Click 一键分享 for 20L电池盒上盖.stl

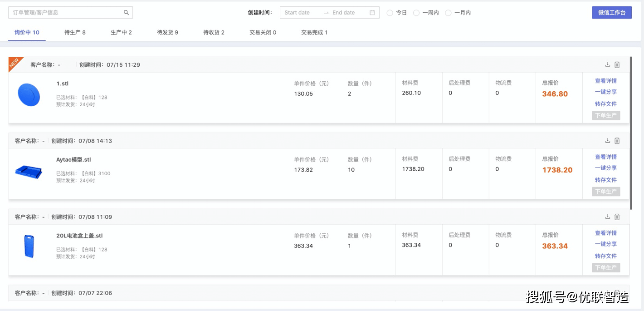(606, 244)
